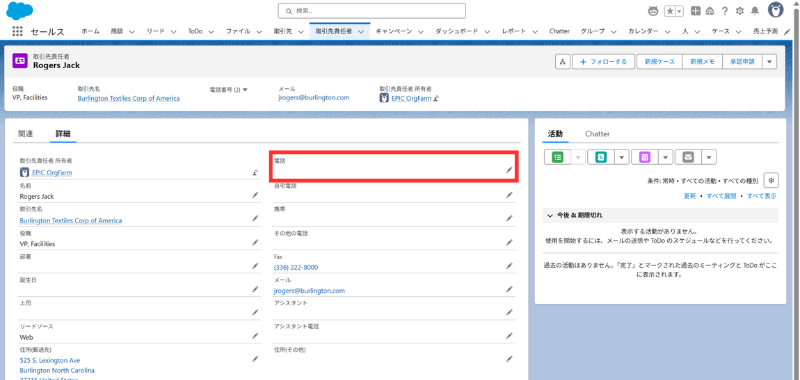Show more record actions dropdown
Viewport: 800px width, 380px height.
pos(770,62)
